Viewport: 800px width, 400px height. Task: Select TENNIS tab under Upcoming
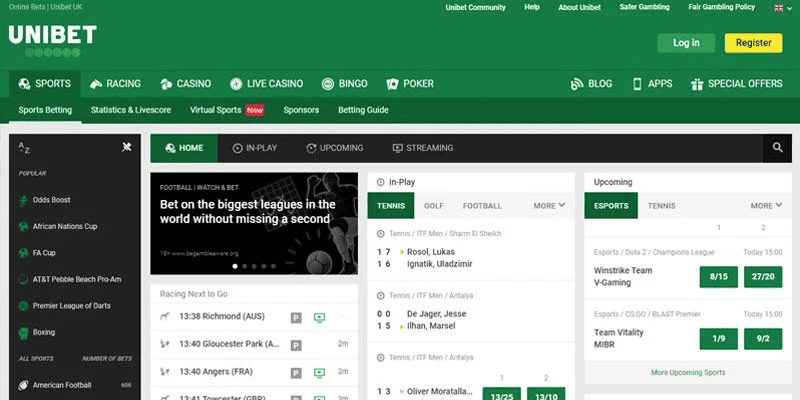662,206
